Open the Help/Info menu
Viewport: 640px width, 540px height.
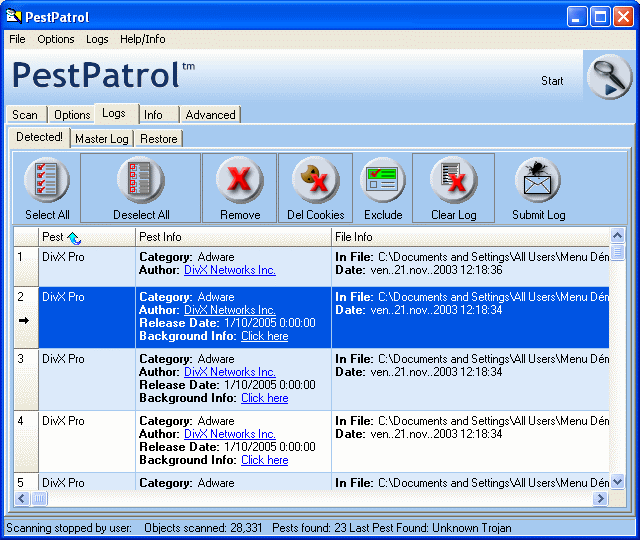(x=142, y=39)
